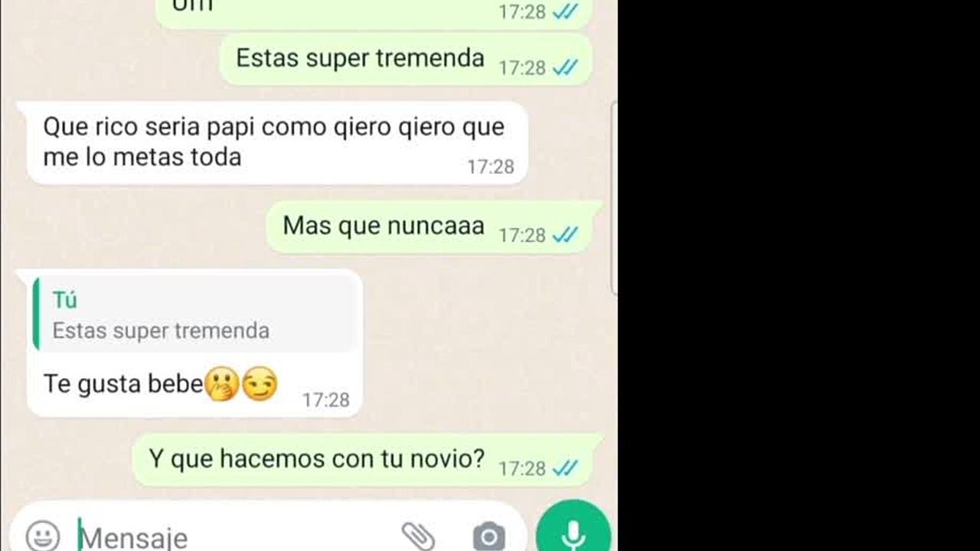
Task: Open the emoji picker smiley icon
Action: (42, 536)
